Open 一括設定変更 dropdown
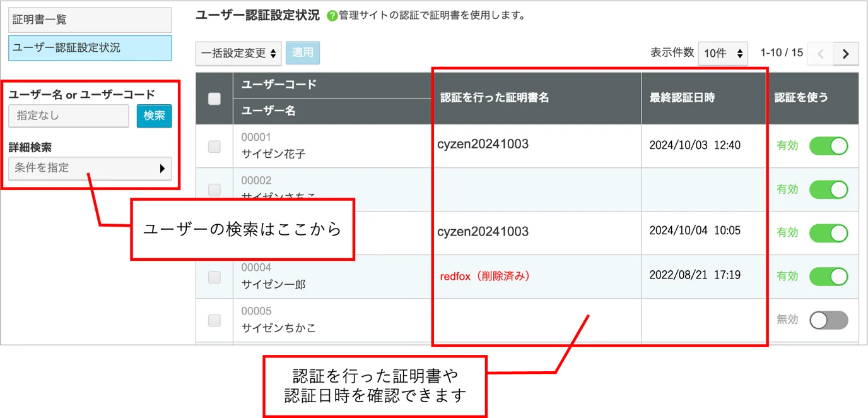 tap(238, 54)
